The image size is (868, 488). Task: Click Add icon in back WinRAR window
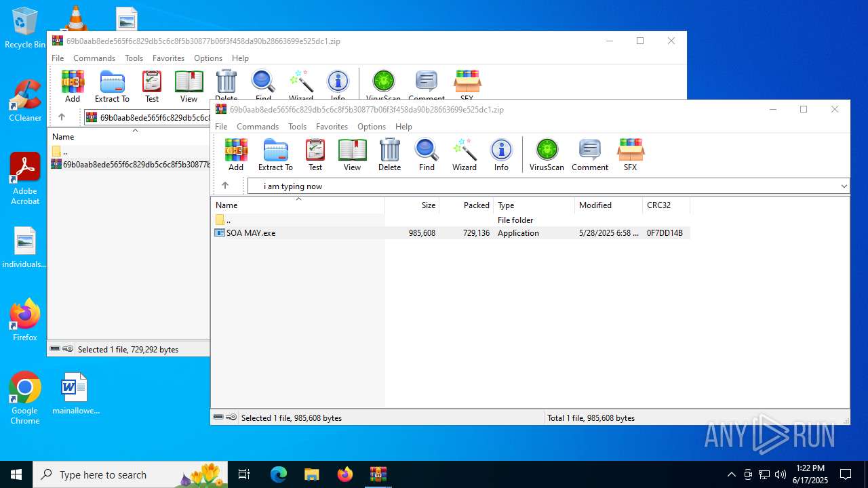pyautogui.click(x=73, y=86)
